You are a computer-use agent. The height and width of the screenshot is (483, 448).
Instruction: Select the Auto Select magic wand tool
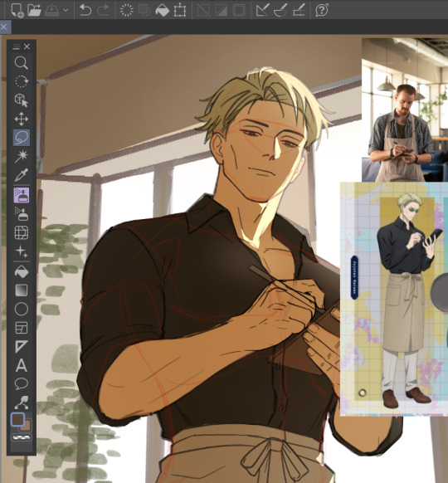(x=22, y=156)
